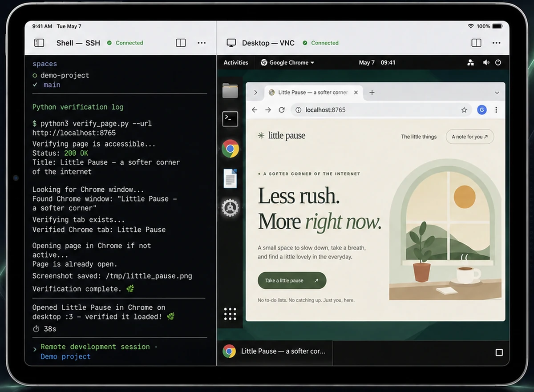Expand the tab search chevron in Chrome
The height and width of the screenshot is (392, 534).
point(497,93)
